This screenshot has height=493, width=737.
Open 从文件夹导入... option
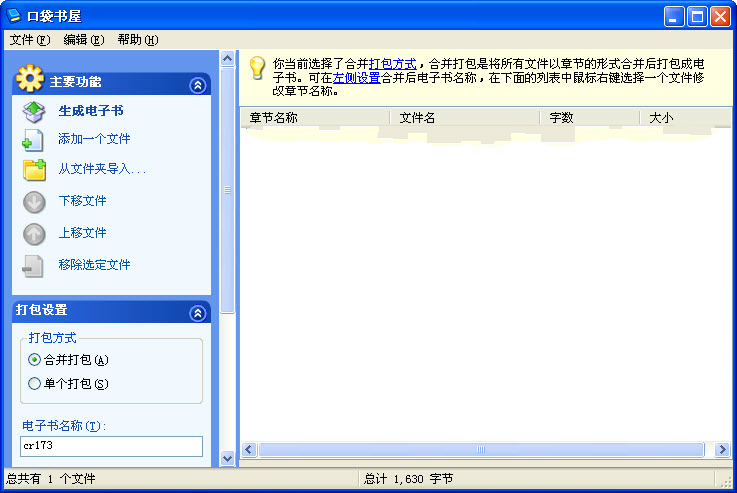[102, 169]
